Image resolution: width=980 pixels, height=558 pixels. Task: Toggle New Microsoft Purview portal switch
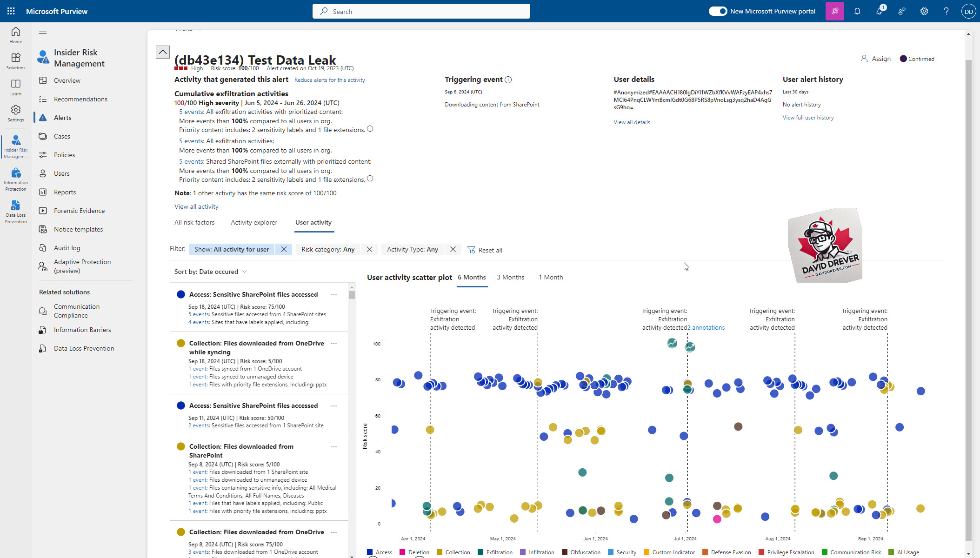pyautogui.click(x=718, y=11)
